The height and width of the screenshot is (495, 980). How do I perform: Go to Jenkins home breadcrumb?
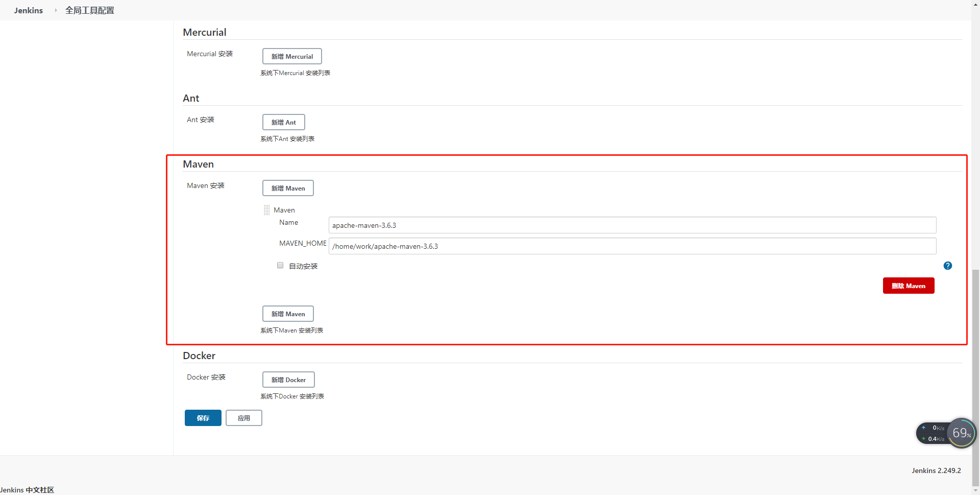pyautogui.click(x=29, y=10)
